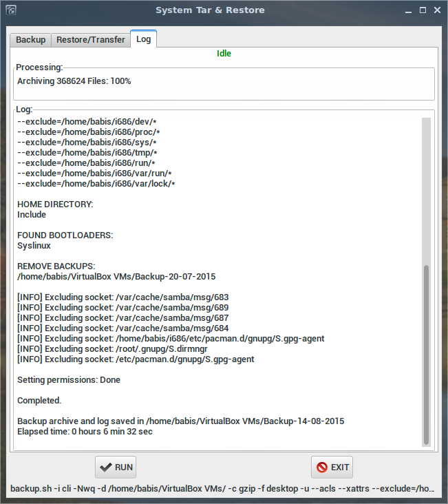Click the REMOVE BACKUPS: heading
Image resolution: width=448 pixels, height=504 pixels.
click(56, 266)
